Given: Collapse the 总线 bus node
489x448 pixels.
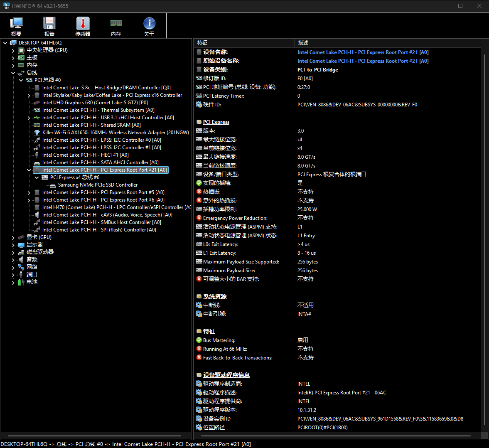Looking at the screenshot, I should 13,73.
